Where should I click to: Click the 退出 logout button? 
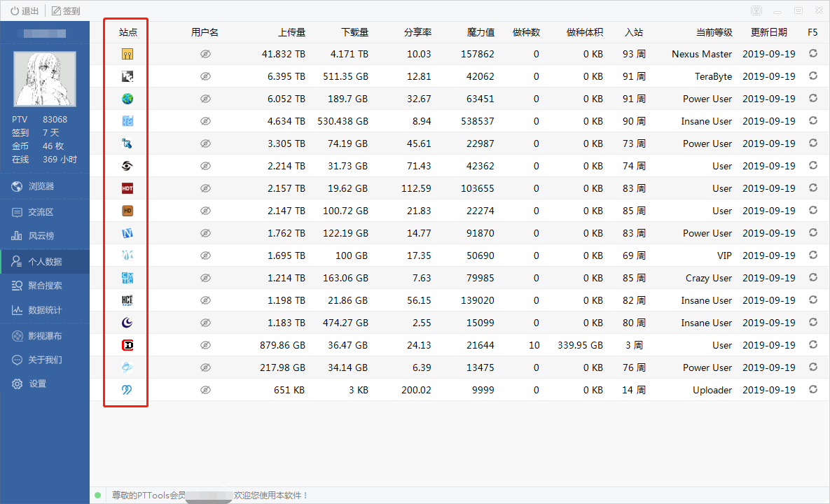click(25, 10)
